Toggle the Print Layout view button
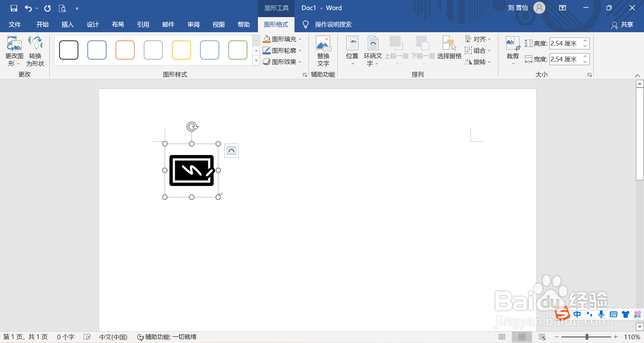This screenshot has width=644, height=343. [x=522, y=337]
